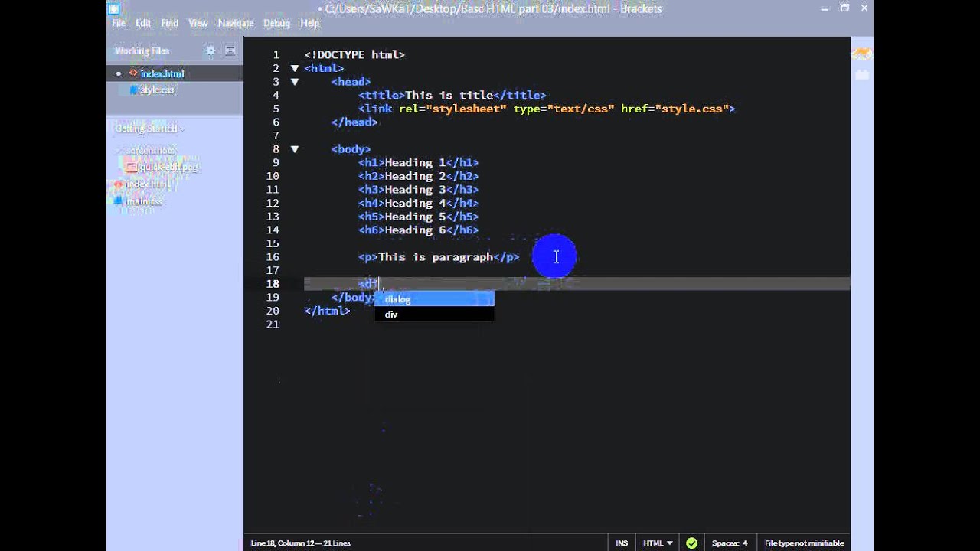Collapse the head tag fold arrow on line 3
980x551 pixels.
295,82
